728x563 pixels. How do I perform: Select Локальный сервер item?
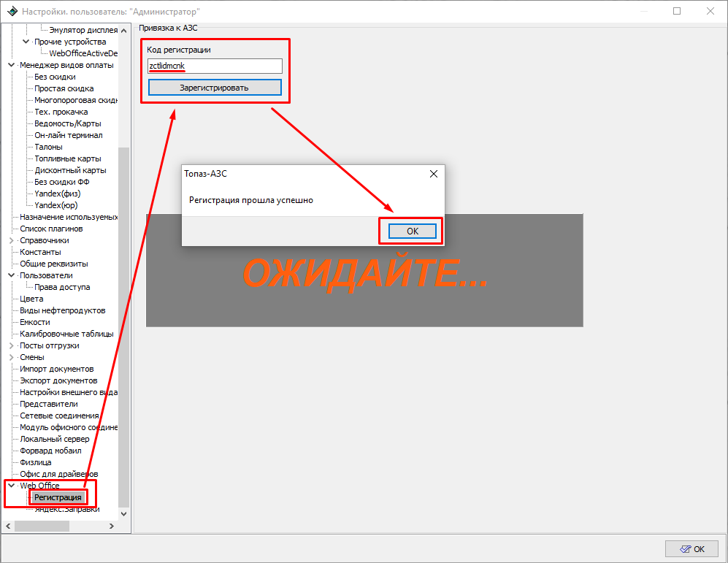(54, 439)
